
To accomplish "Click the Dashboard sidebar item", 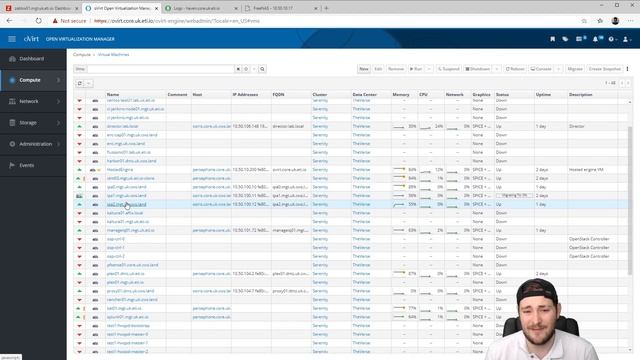I will pyautogui.click(x=33, y=59).
